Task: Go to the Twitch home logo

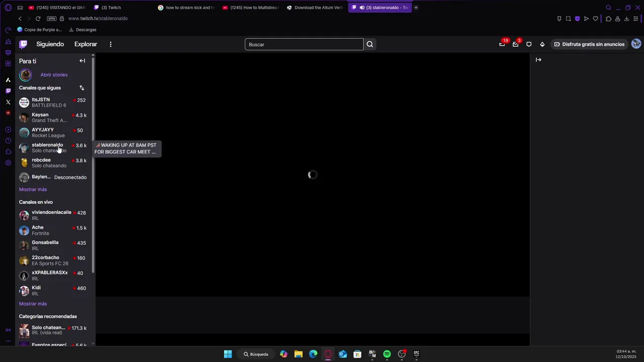Action: tap(23, 44)
